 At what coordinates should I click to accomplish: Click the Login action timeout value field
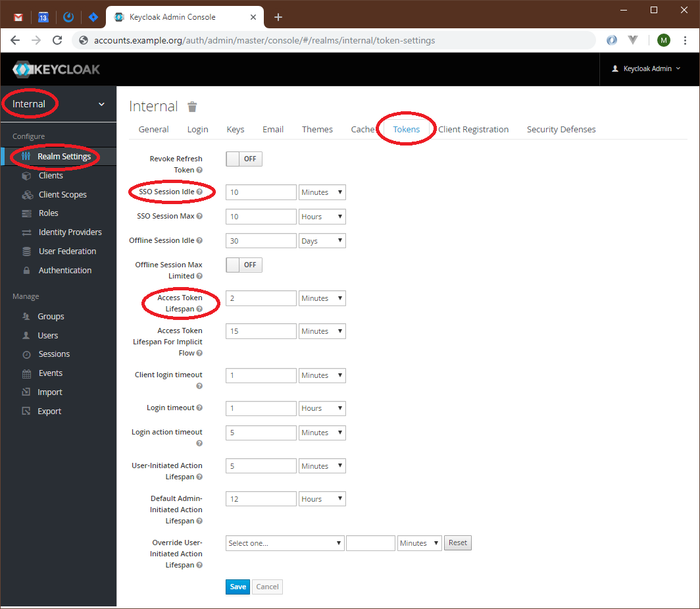click(x=261, y=433)
